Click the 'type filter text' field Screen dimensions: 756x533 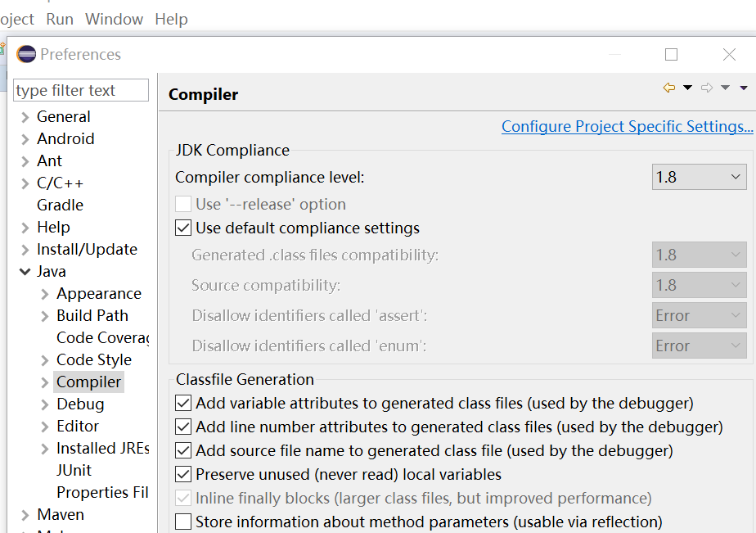coord(81,90)
